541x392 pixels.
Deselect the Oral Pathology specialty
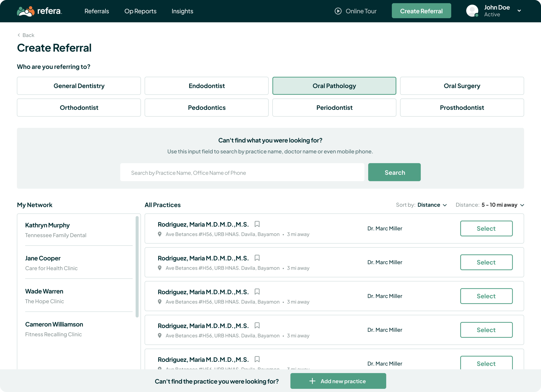(334, 86)
